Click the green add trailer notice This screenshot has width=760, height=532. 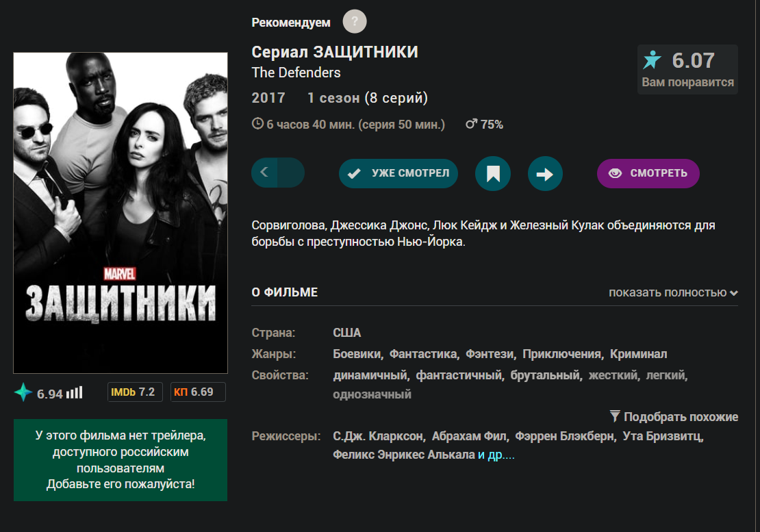click(121, 460)
